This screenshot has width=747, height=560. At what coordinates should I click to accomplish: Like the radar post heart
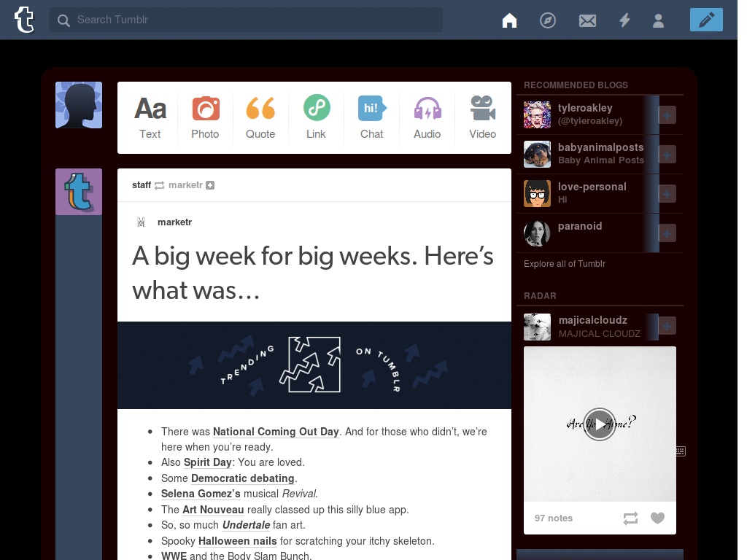coord(657,518)
